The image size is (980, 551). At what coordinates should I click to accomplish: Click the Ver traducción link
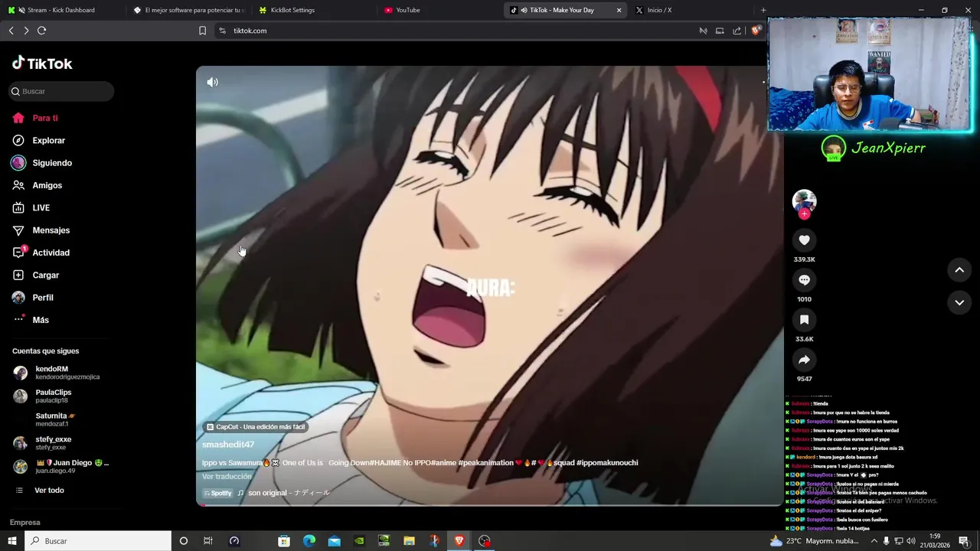[227, 476]
